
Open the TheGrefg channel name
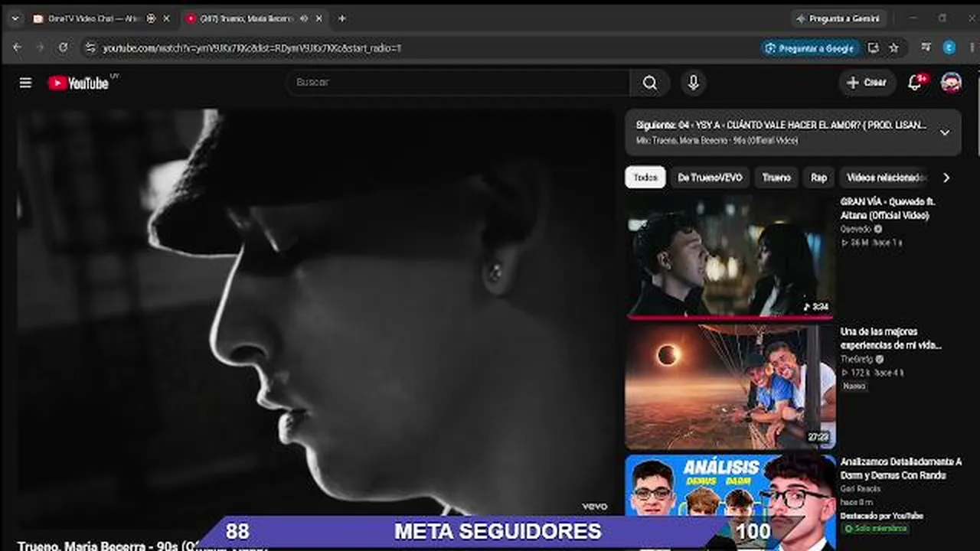tap(857, 359)
